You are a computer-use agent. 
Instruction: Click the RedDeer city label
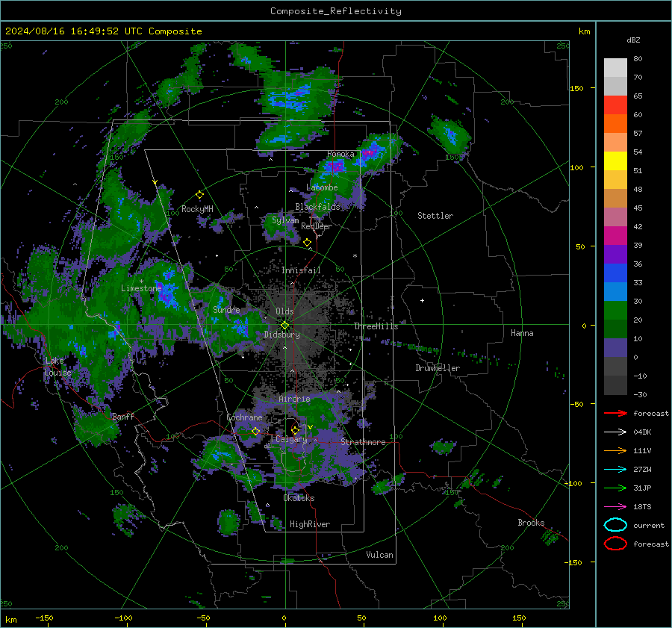317,226
